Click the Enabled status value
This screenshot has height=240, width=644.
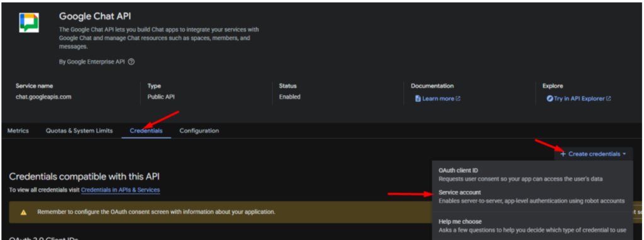289,97
